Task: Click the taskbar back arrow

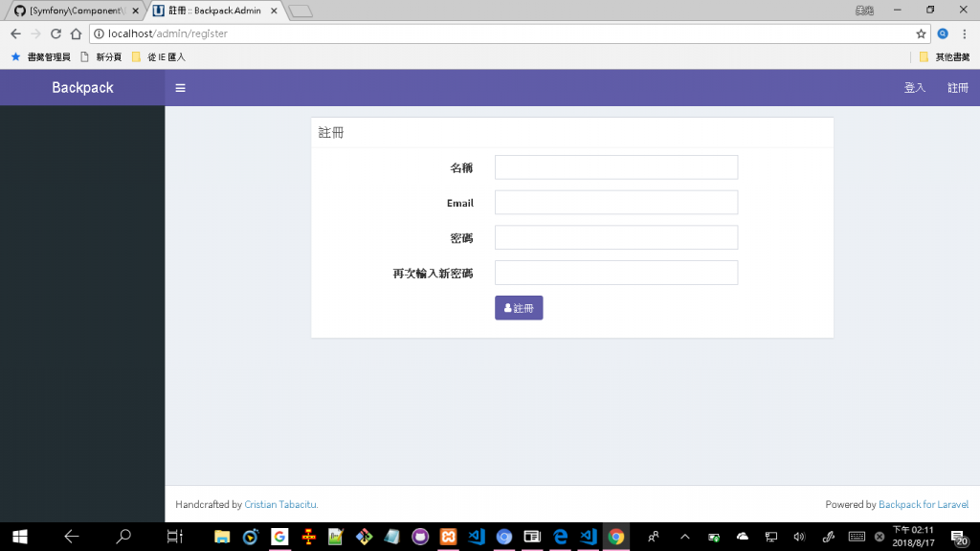Action: 71,537
